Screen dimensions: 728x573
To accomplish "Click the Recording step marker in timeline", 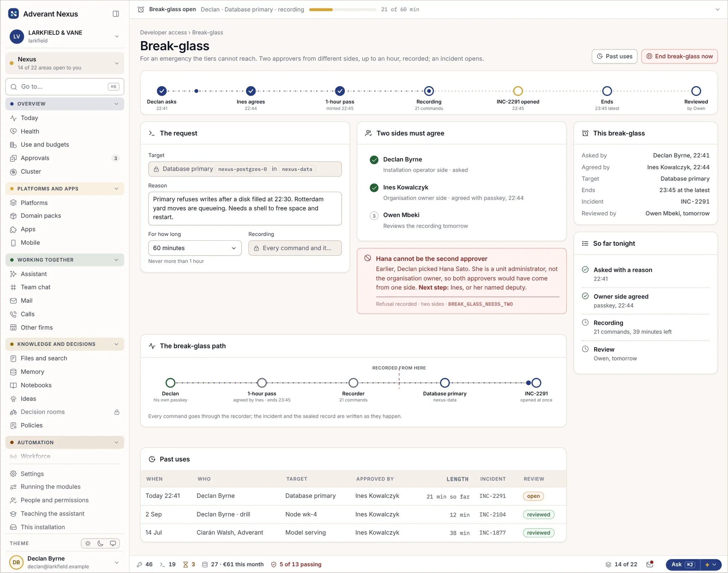I will pyautogui.click(x=429, y=91).
